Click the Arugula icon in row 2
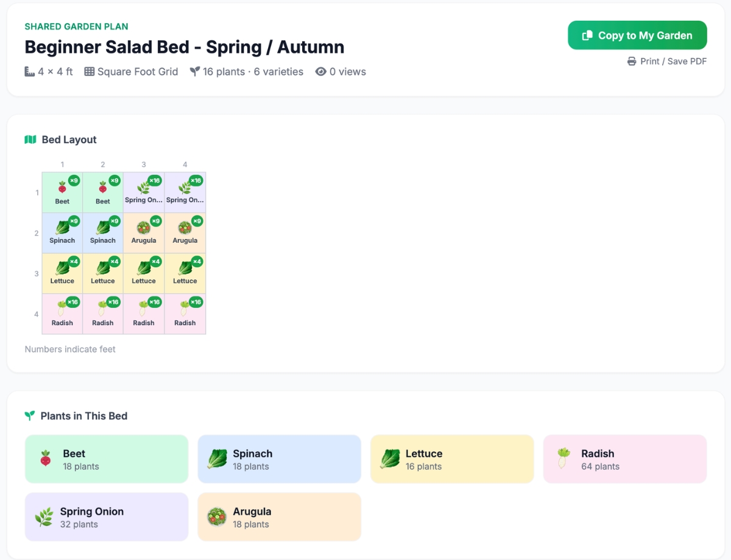Viewport: 731px width, 560px height. (x=144, y=226)
